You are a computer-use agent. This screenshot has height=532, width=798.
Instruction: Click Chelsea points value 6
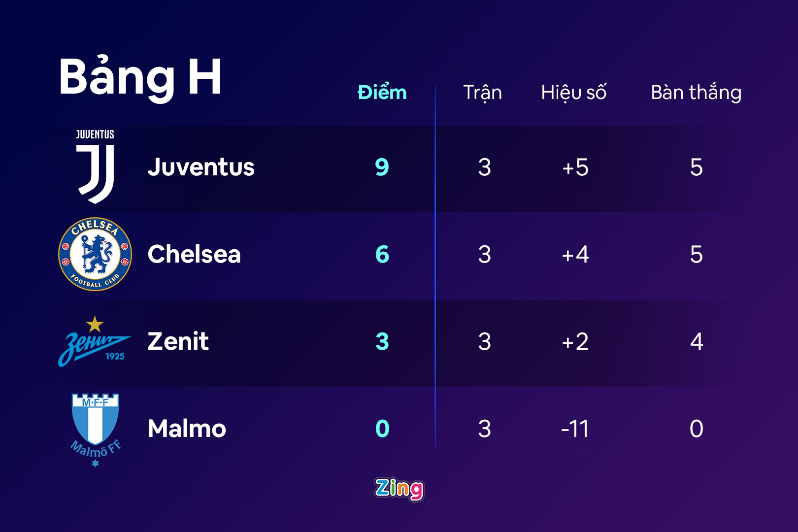pos(382,254)
